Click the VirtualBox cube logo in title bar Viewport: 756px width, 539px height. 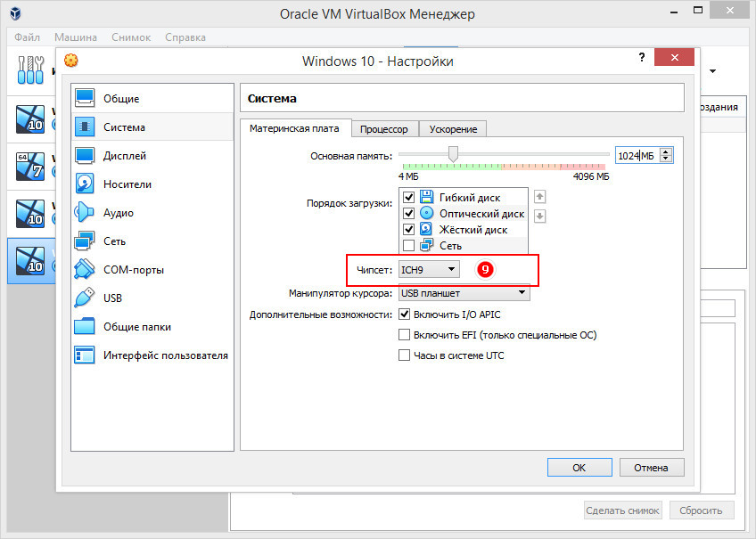15,13
